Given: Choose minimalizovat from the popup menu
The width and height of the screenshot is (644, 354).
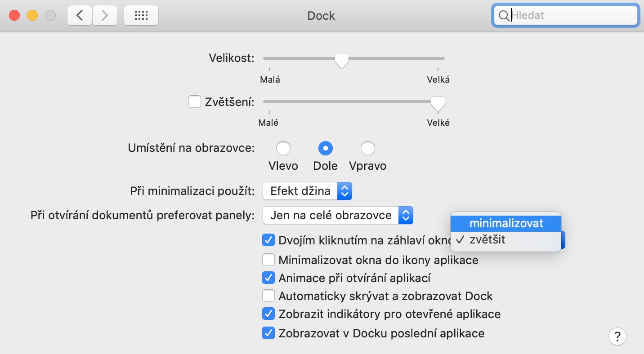Looking at the screenshot, I should pyautogui.click(x=506, y=223).
